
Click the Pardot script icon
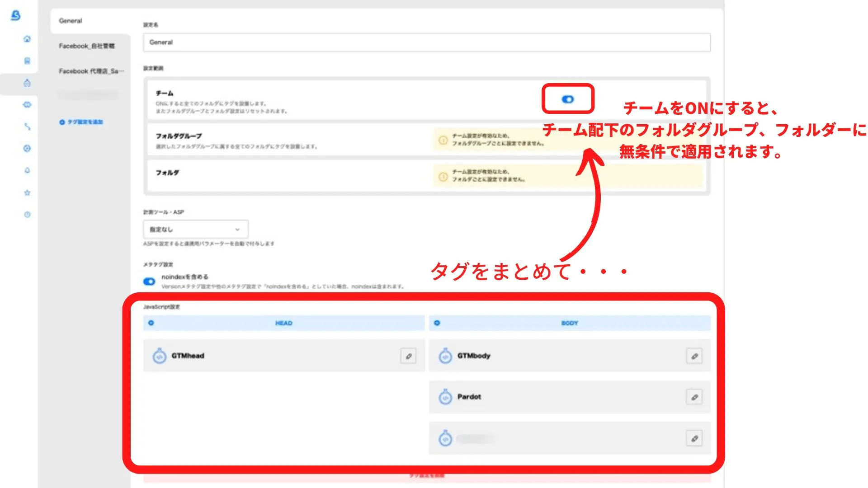click(445, 397)
